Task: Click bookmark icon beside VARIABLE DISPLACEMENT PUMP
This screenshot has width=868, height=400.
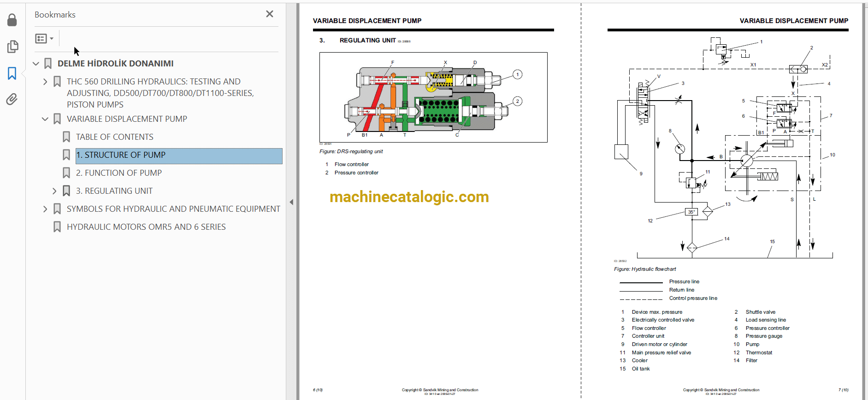Action: (x=57, y=119)
